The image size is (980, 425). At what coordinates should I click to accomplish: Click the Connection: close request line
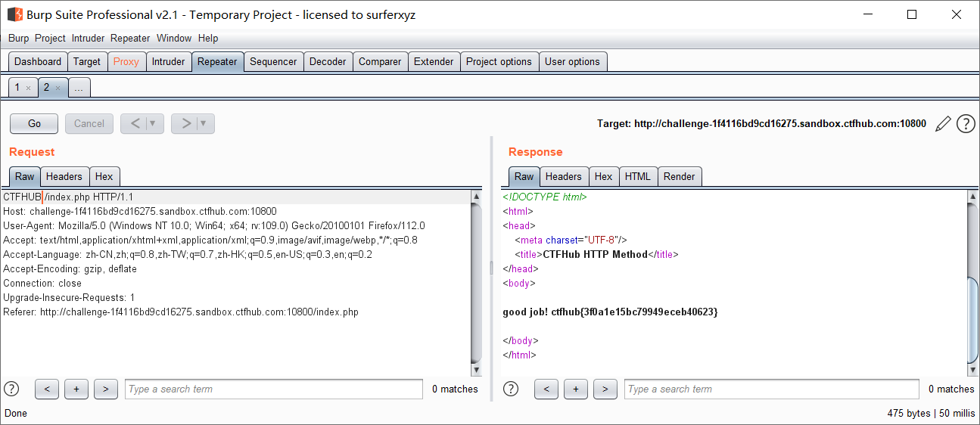42,283
